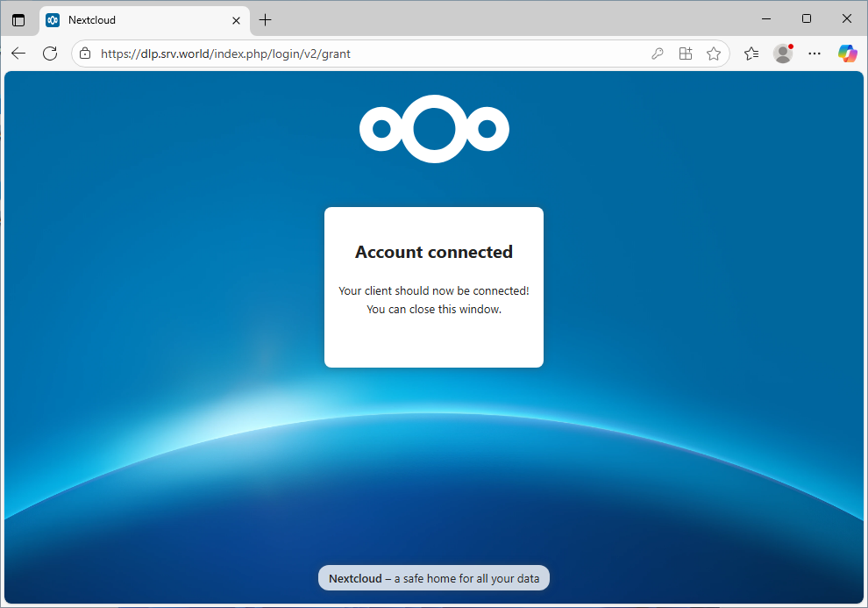Open the favorites list icon
This screenshot has height=608, width=868.
pyautogui.click(x=751, y=54)
